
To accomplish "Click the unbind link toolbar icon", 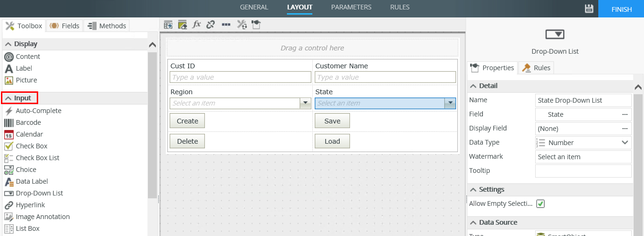I will coord(211,24).
